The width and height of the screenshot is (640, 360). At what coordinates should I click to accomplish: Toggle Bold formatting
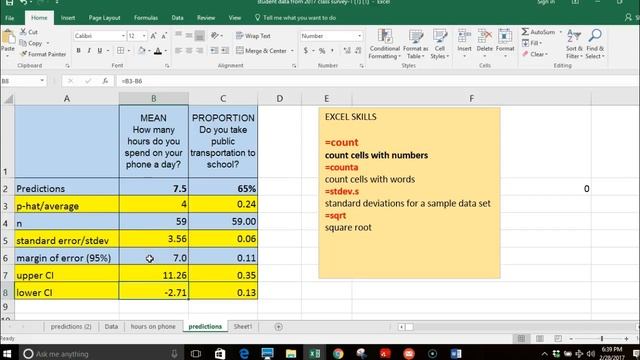point(78,51)
